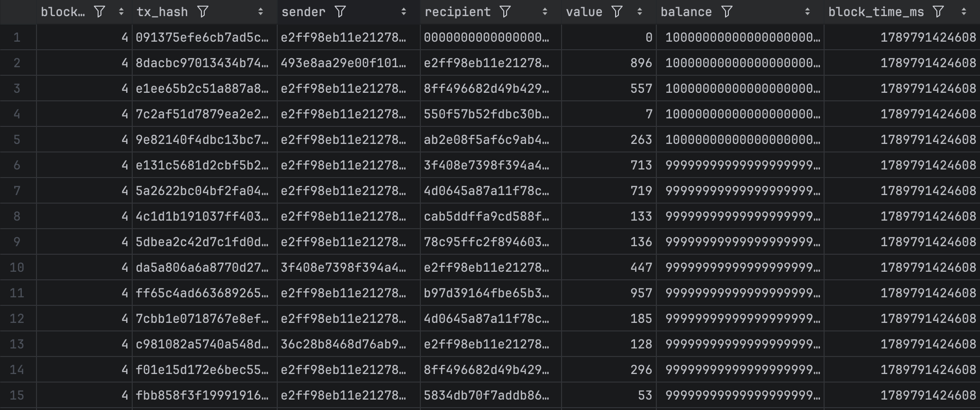The image size is (980, 410).
Task: Click sender cell 493e8aa29e00f101…
Action: (348, 63)
